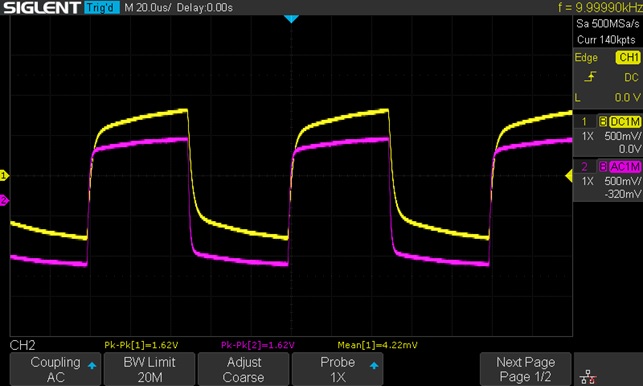Toggle the BW Limit 20M setting
Screen dimensions: 643x387
(x=150, y=369)
